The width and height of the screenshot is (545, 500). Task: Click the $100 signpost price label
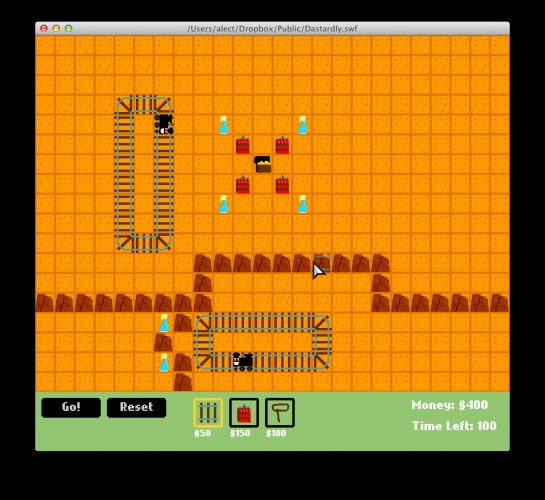tap(276, 433)
